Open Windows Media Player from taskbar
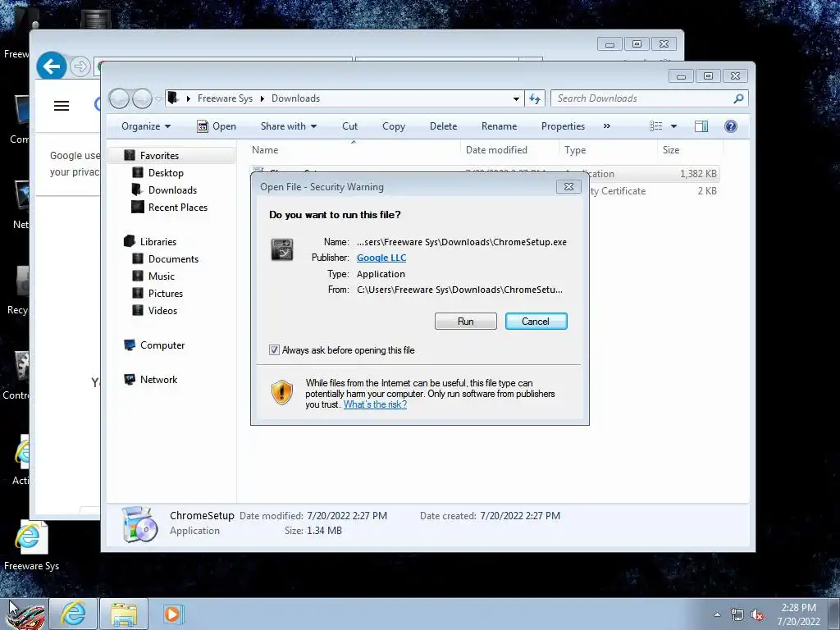 [x=173, y=614]
